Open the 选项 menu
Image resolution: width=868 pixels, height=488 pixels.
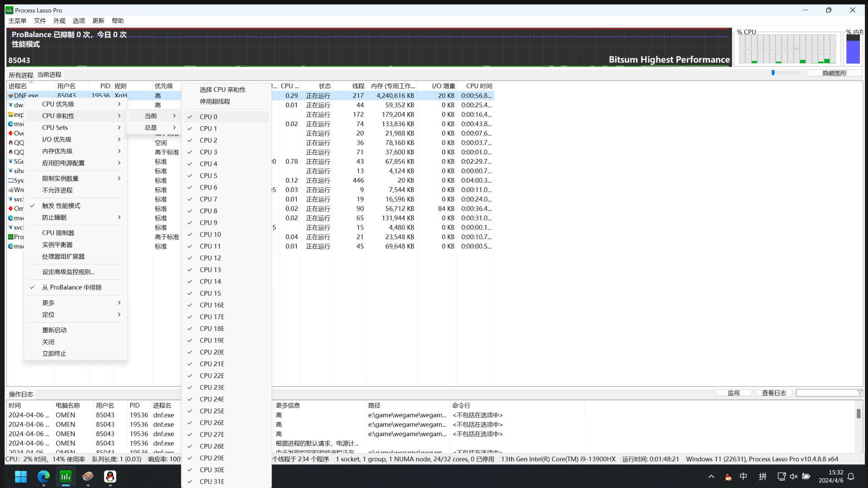tap(79, 21)
